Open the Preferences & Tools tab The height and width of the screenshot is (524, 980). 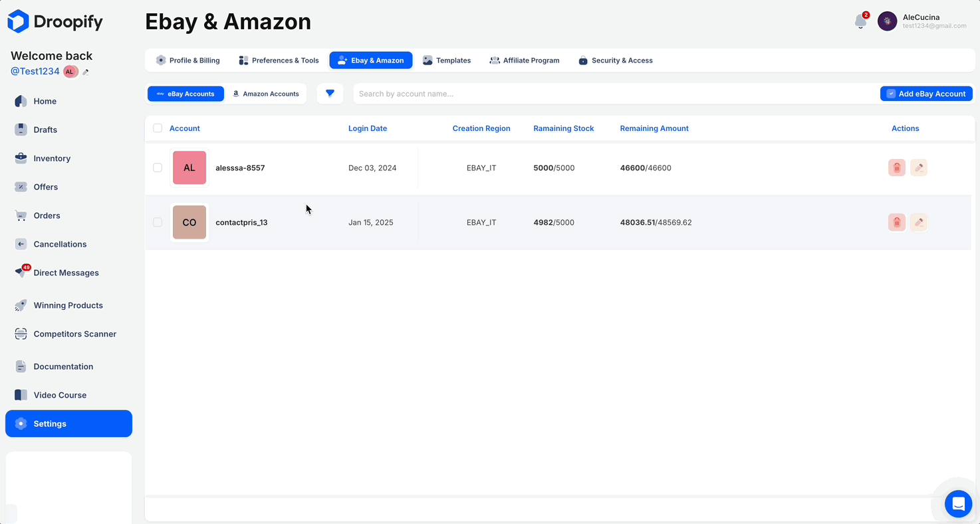279,61
